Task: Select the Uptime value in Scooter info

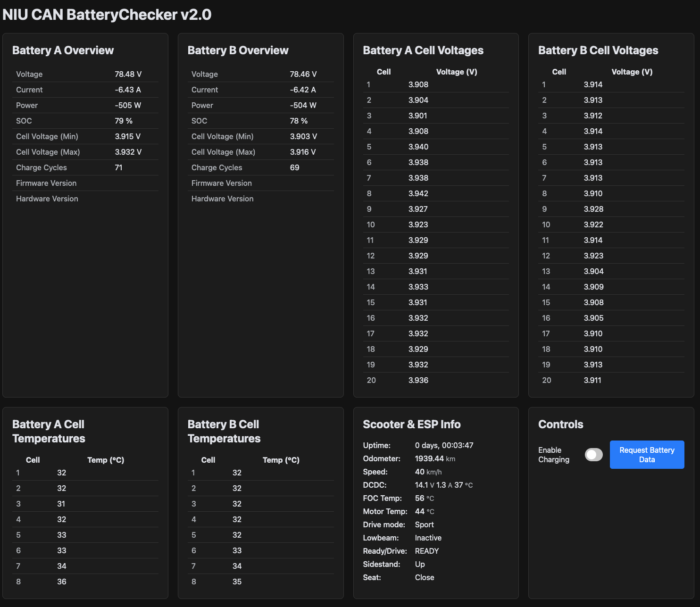Action: [x=444, y=445]
